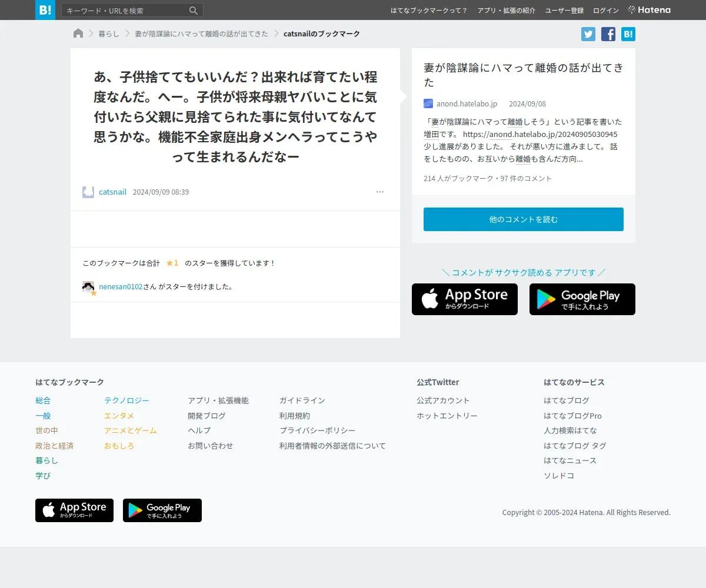Open anond.hatelabo.jp domain link
The width and height of the screenshot is (706, 588).
[467, 103]
